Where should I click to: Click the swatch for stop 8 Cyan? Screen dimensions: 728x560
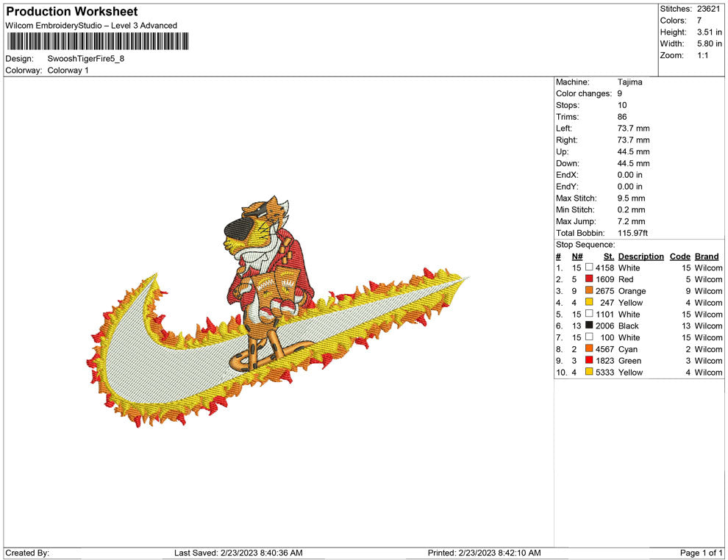pos(589,348)
